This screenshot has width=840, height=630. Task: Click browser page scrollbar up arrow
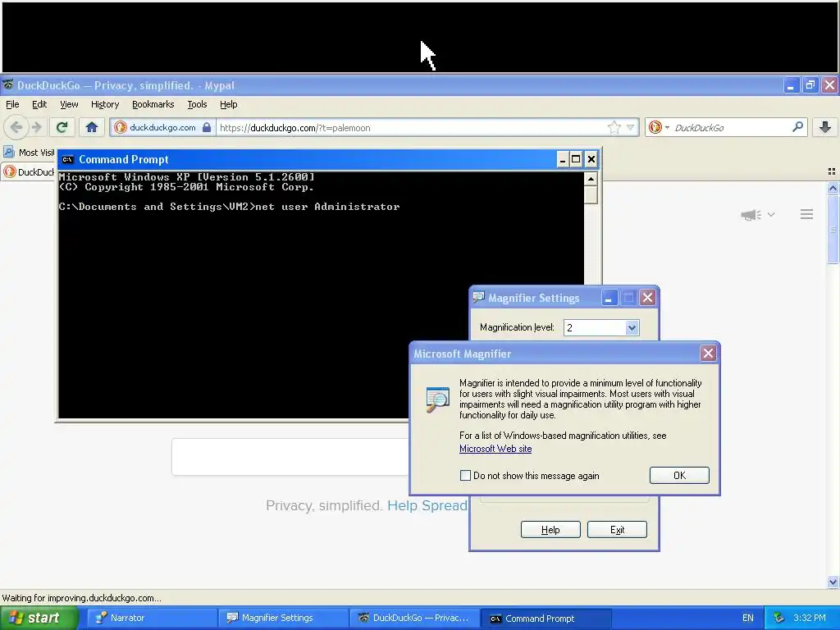[x=833, y=188]
